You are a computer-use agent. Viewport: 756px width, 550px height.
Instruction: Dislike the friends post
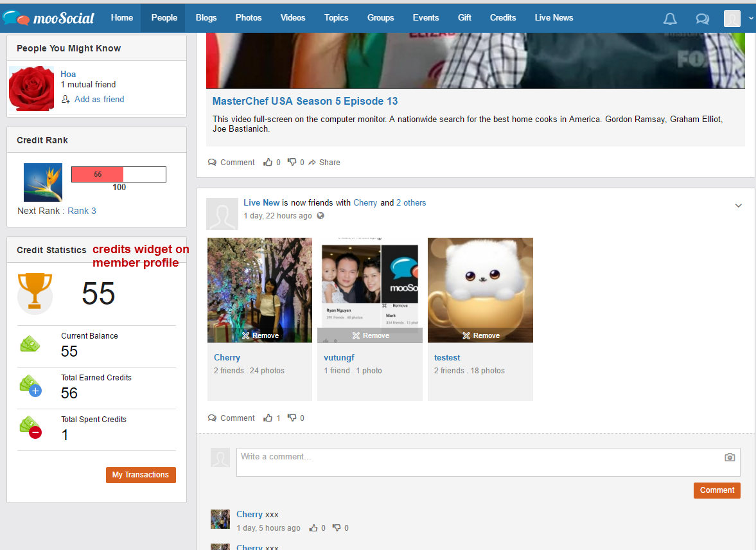tap(292, 418)
